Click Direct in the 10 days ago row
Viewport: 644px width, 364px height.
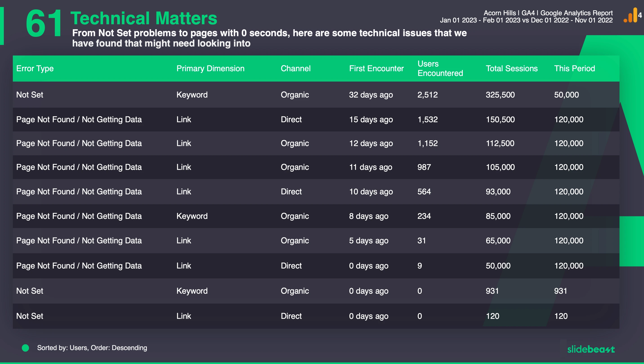click(x=291, y=191)
